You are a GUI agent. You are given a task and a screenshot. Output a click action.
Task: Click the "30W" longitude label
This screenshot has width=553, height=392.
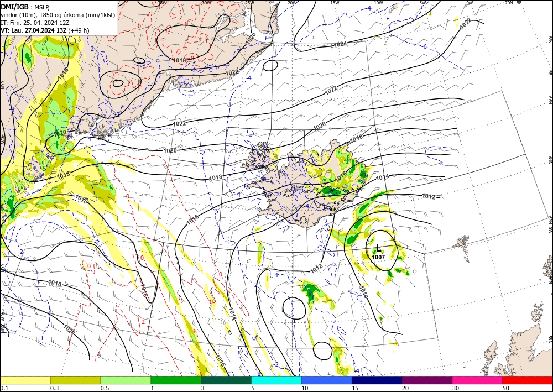pyautogui.click(x=206, y=3)
